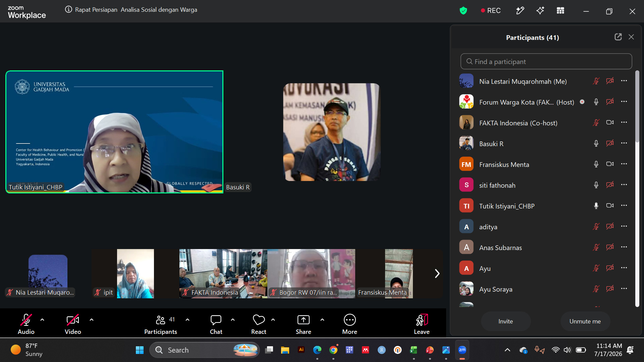Image resolution: width=644 pixels, height=362 pixels.
Task: Open Excel from the taskbar
Action: click(x=414, y=350)
